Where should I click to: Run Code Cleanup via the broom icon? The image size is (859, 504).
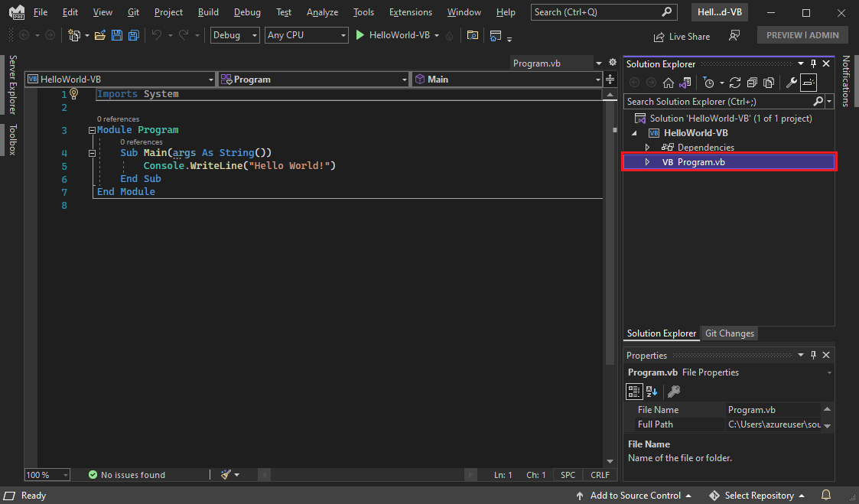pyautogui.click(x=224, y=474)
